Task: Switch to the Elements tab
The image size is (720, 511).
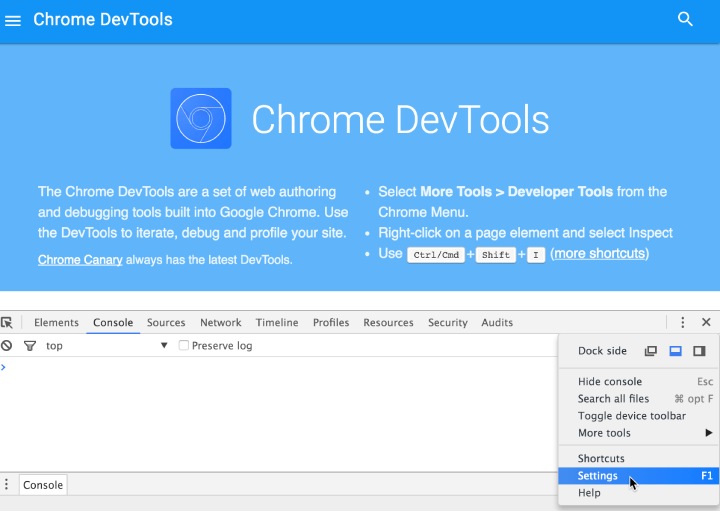Action: pos(56,322)
